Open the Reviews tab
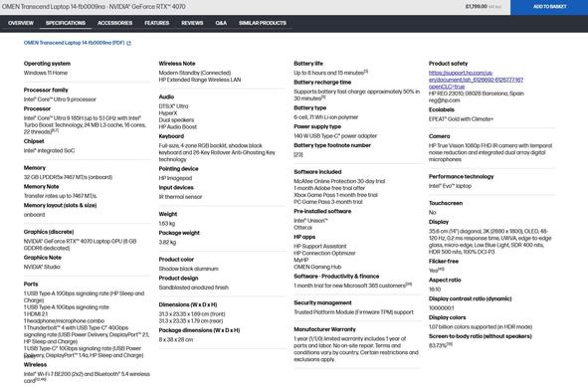Viewport: 588px width, 387px height. pyautogui.click(x=192, y=23)
